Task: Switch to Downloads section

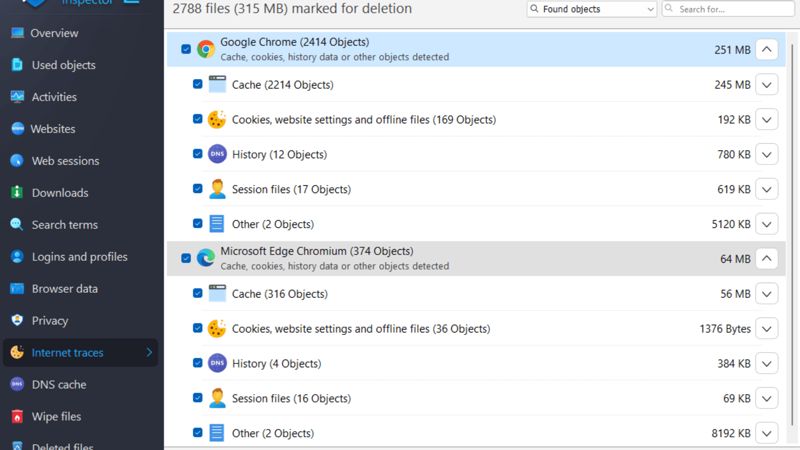Action: (x=60, y=193)
